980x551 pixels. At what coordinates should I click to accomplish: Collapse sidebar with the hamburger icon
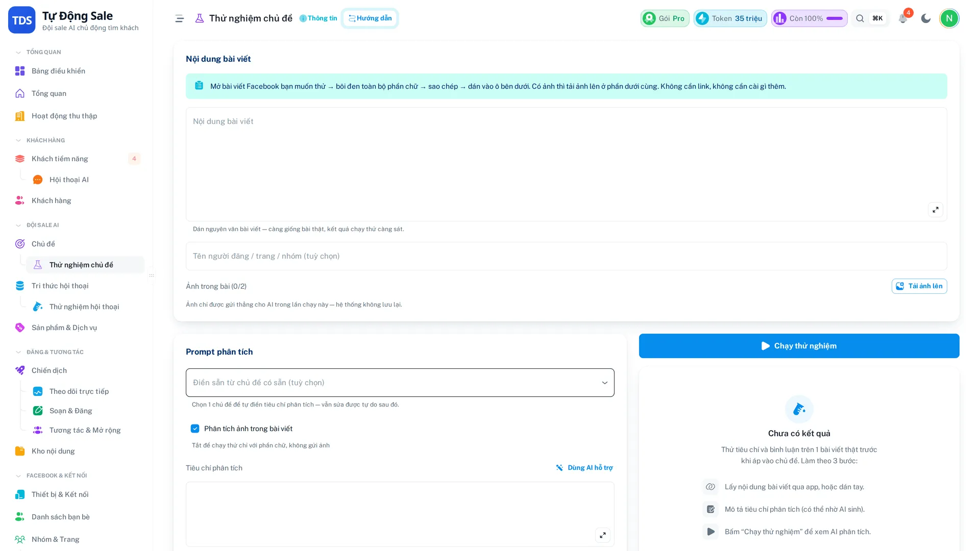point(180,18)
